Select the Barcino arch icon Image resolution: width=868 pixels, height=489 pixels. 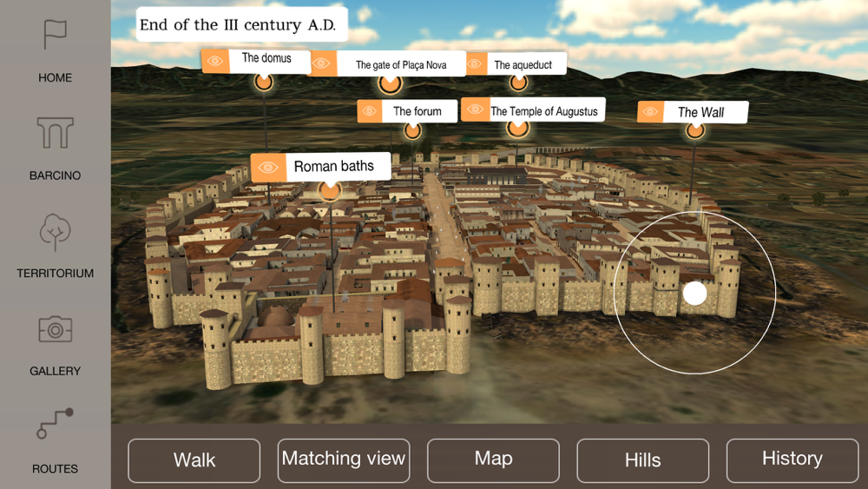click(x=55, y=132)
